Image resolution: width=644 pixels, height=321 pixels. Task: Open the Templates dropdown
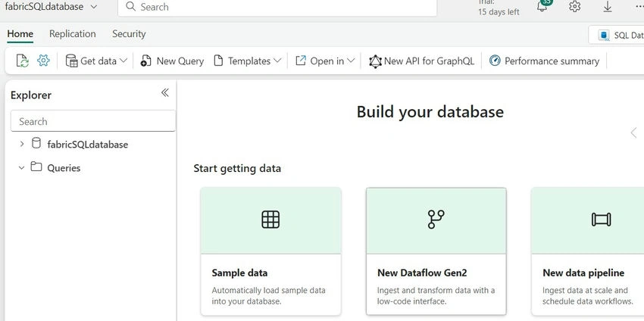point(248,61)
